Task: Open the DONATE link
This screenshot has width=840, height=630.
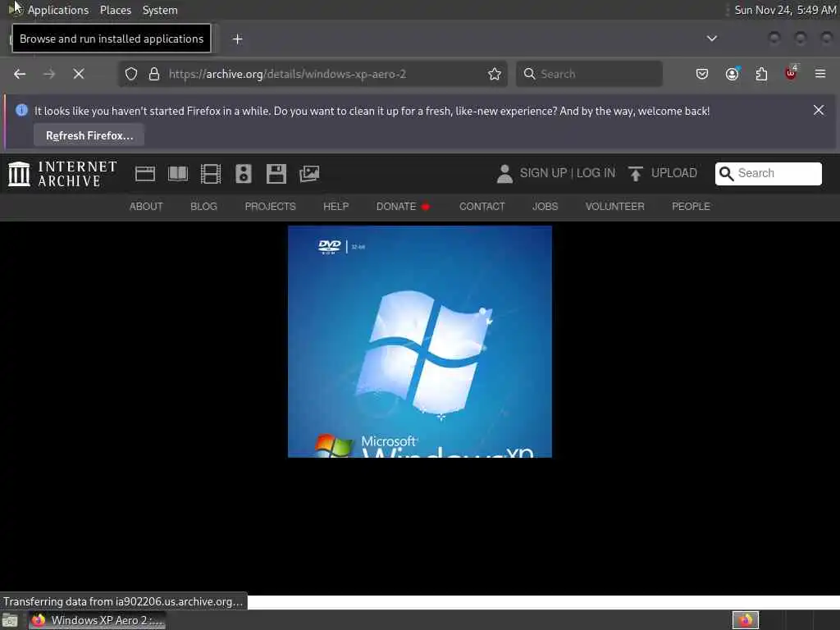Action: (x=402, y=206)
